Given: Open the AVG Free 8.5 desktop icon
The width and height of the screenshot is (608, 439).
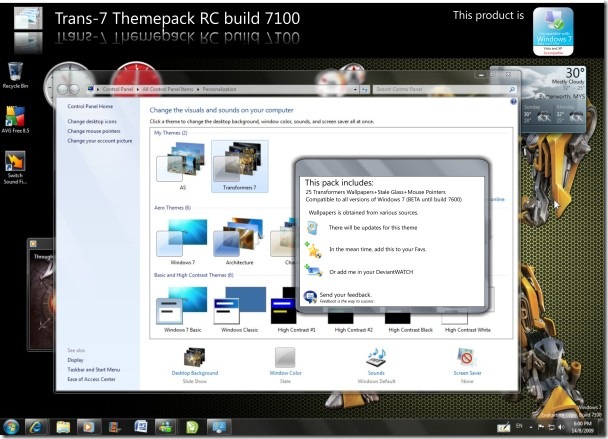Looking at the screenshot, I should point(16,119).
